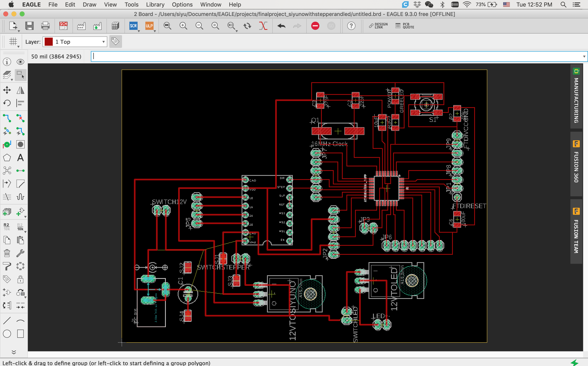
Task: Zoom in on the board
Action: 183,26
